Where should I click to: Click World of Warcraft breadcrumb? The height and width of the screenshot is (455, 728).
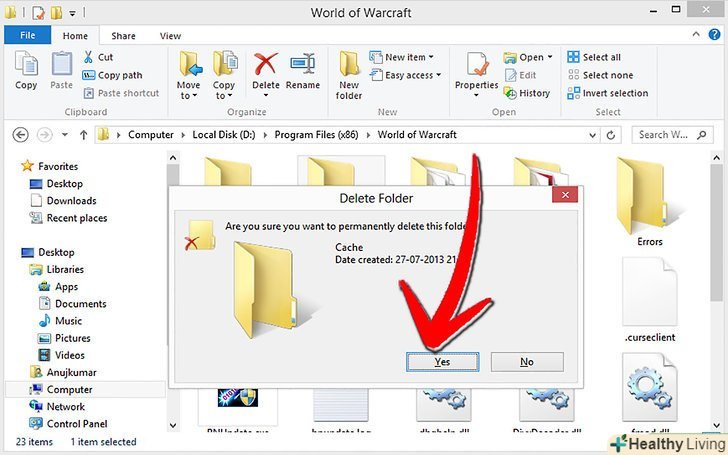click(417, 135)
